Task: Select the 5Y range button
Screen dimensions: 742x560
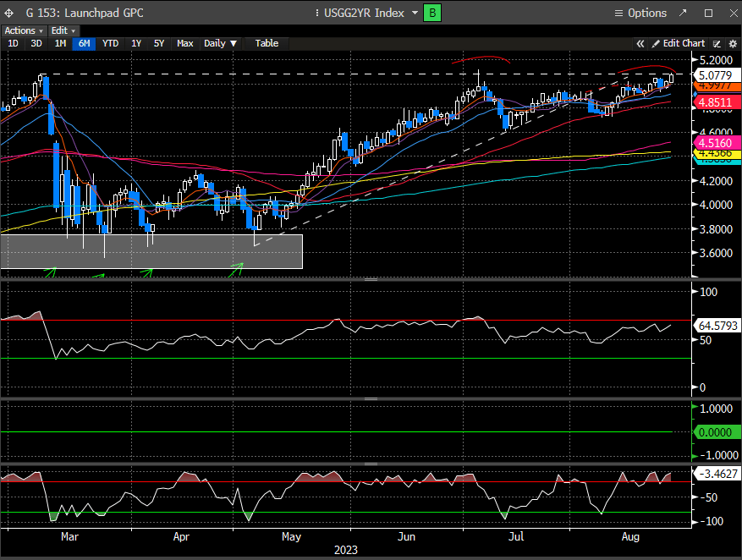Action: [x=159, y=43]
